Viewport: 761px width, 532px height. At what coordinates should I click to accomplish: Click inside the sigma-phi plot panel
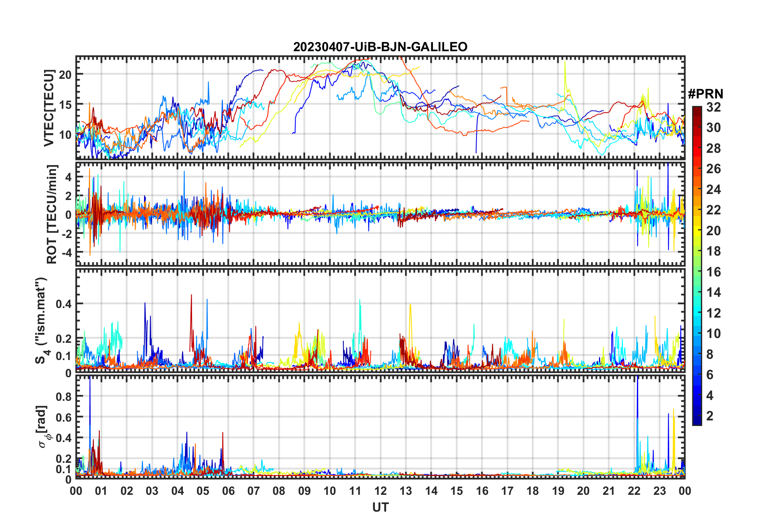pos(380,426)
